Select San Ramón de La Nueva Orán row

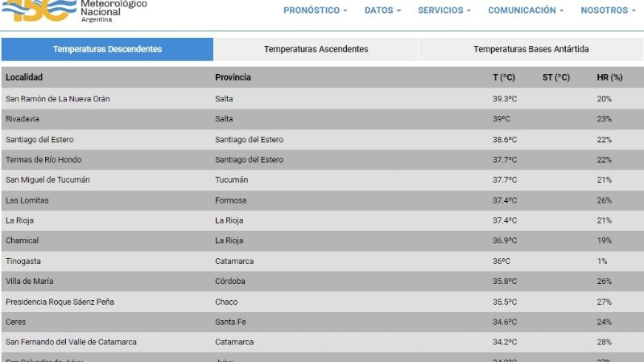[x=323, y=99]
